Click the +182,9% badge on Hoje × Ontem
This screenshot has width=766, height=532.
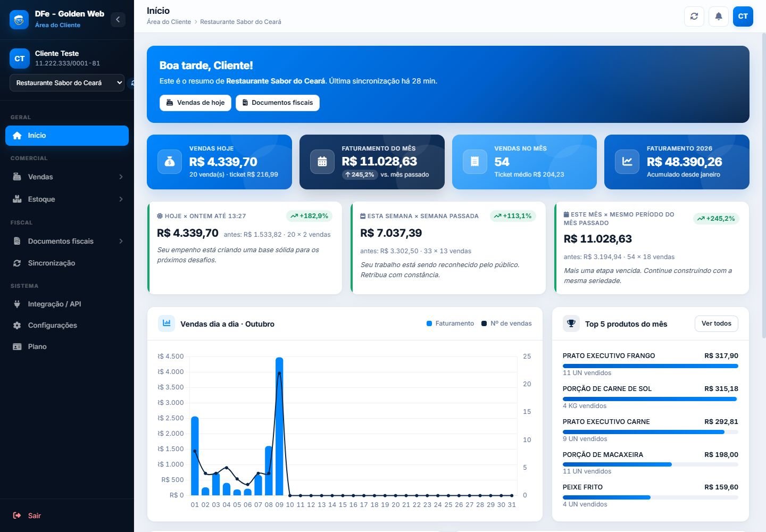coord(310,216)
